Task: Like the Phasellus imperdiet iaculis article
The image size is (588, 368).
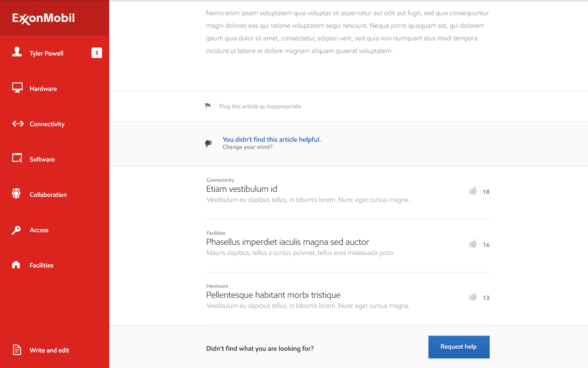Action: (473, 244)
